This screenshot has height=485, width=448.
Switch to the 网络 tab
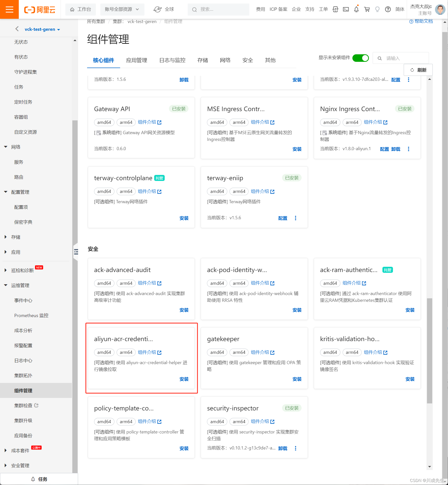(225, 60)
